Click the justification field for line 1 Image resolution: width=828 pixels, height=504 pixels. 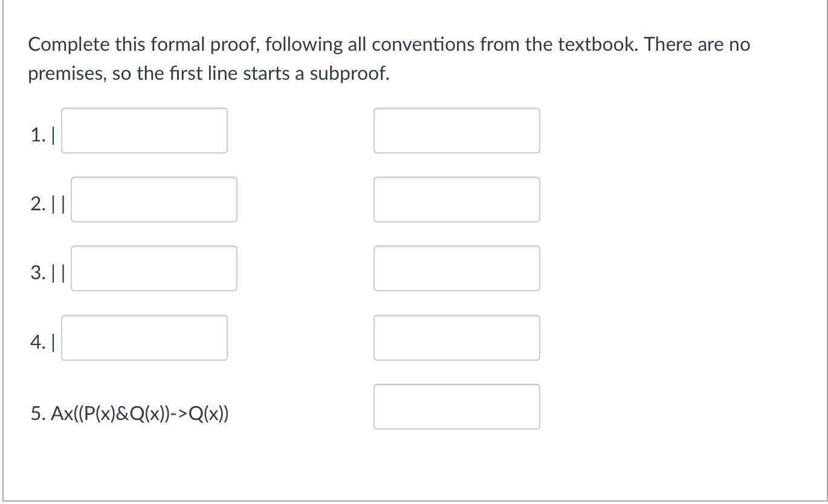point(456,131)
